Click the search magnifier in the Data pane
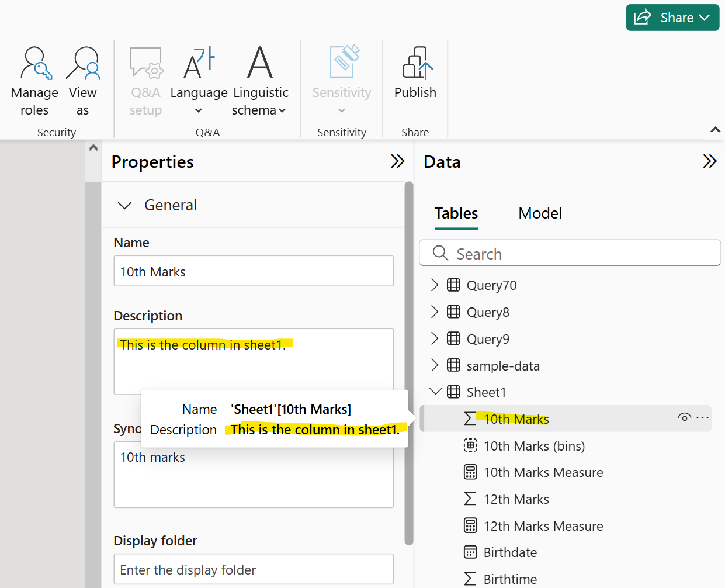 click(x=440, y=253)
